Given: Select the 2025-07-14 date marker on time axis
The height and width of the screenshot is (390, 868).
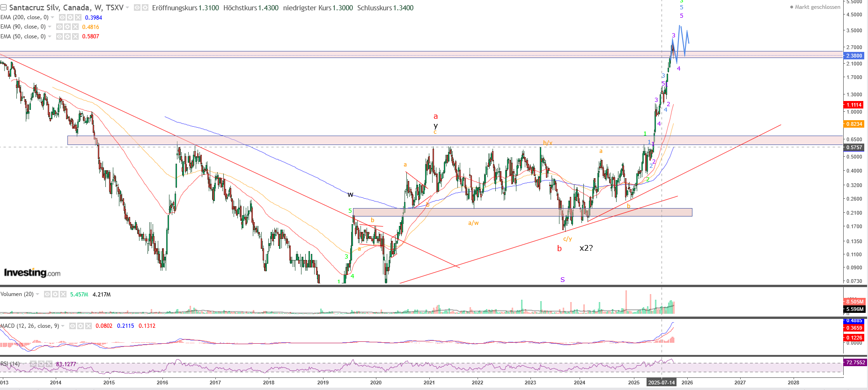Looking at the screenshot, I should [x=661, y=383].
